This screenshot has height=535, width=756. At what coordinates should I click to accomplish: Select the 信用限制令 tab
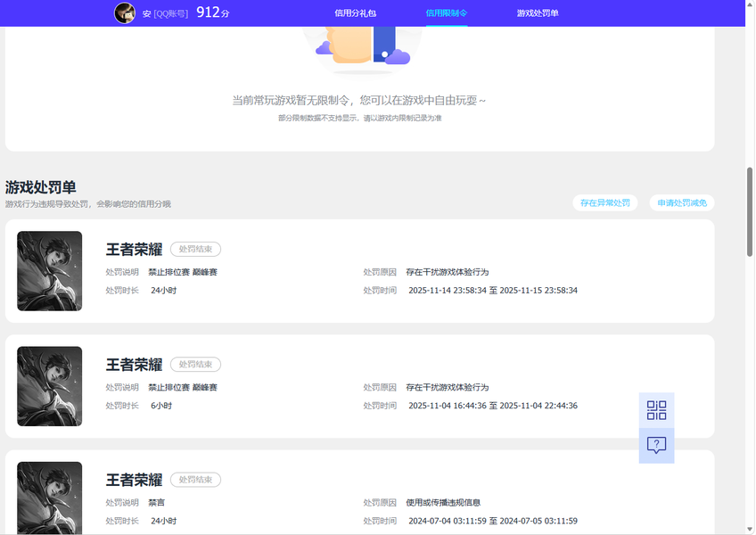pyautogui.click(x=447, y=13)
